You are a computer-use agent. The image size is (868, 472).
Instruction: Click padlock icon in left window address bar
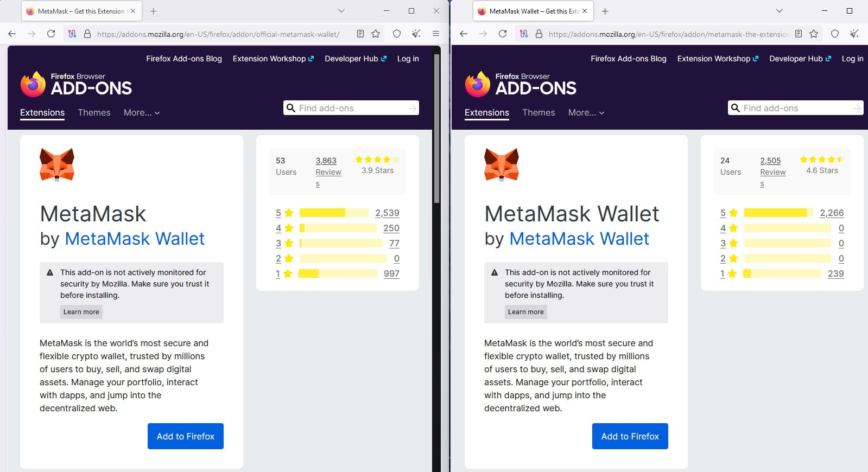tap(87, 34)
